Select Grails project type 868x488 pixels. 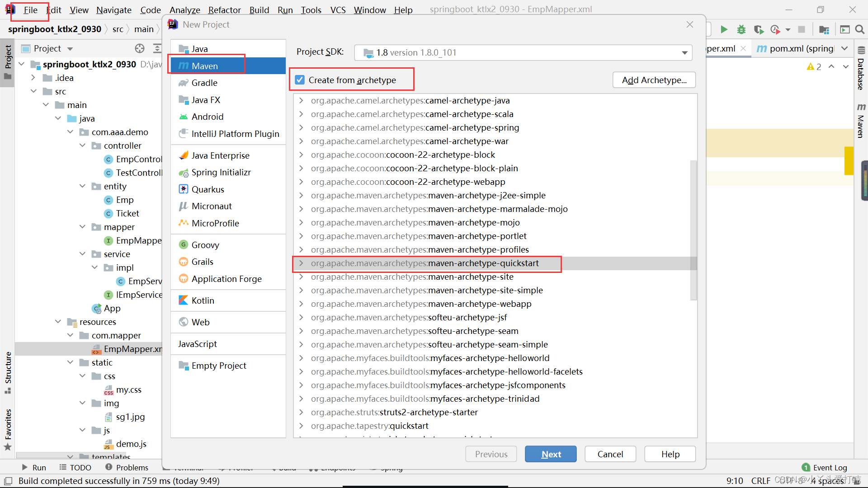pyautogui.click(x=228, y=262)
